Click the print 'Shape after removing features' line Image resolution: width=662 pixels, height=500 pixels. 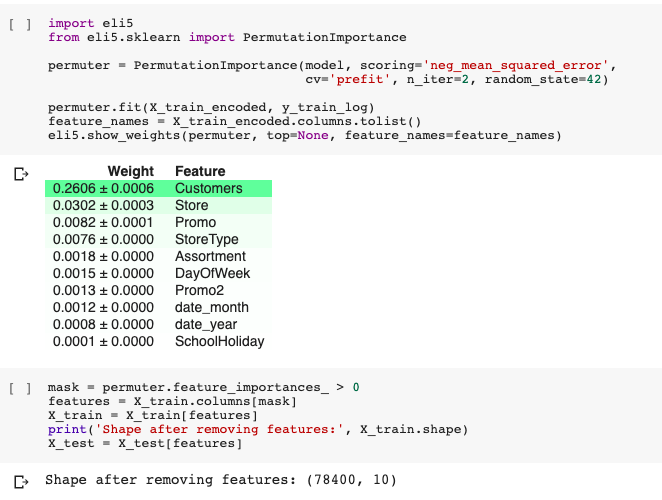click(x=258, y=429)
